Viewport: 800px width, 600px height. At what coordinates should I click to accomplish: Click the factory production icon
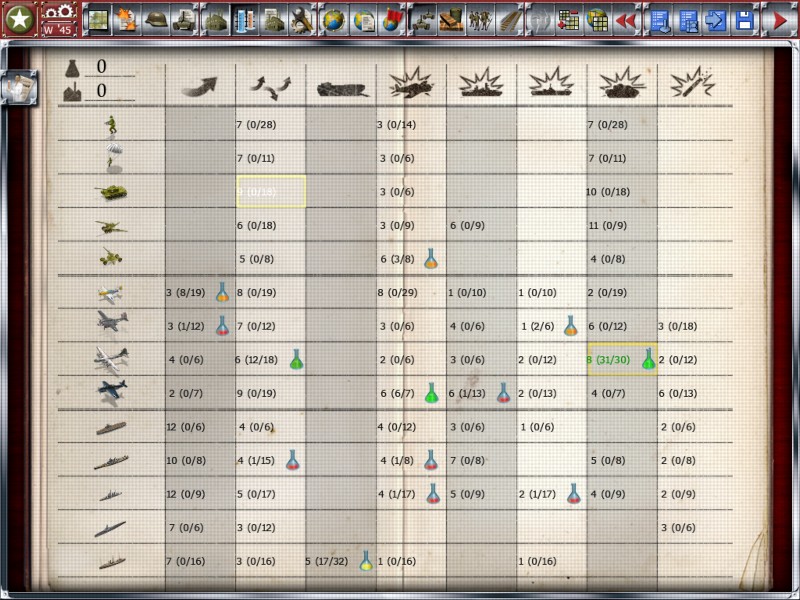point(216,20)
